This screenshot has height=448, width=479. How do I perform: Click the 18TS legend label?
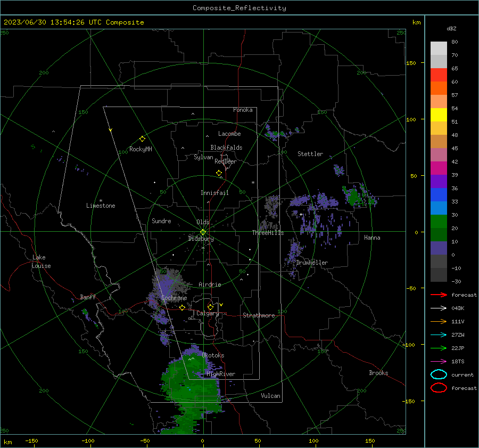click(x=458, y=362)
